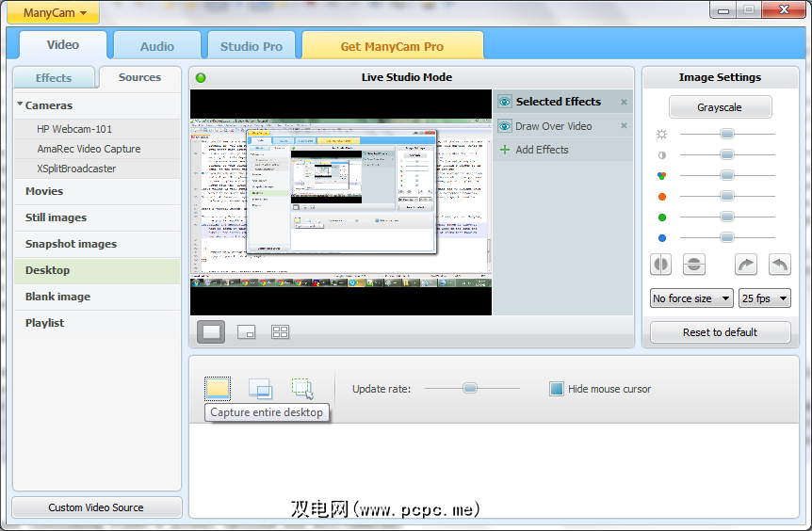Open the Studio Pro tab
Viewport: 812px width, 531px height.
click(x=252, y=46)
